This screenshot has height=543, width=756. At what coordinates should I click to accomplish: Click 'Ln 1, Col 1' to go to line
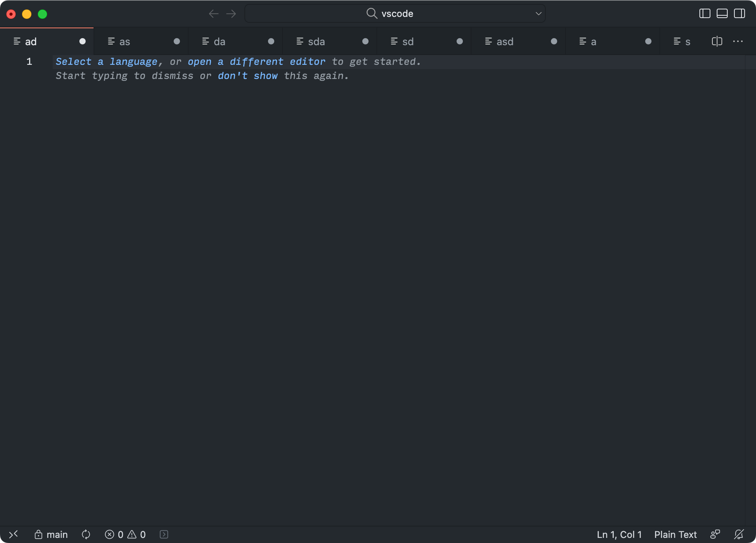pyautogui.click(x=619, y=534)
